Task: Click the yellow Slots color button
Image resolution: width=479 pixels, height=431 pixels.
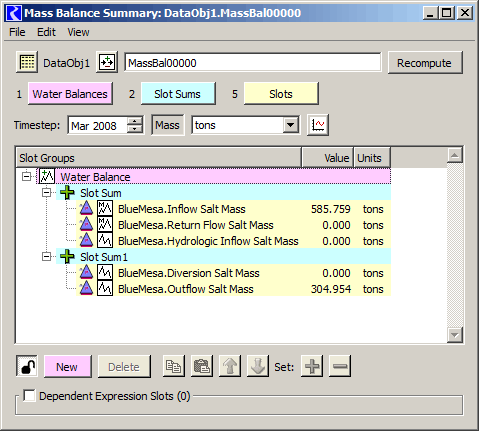Action: pos(281,94)
